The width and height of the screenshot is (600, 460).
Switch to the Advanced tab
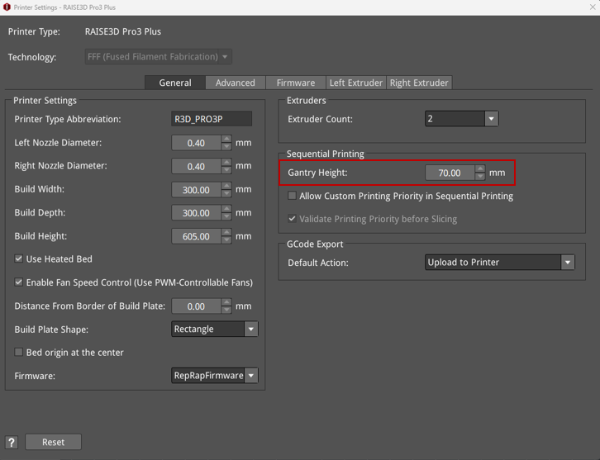click(x=235, y=83)
